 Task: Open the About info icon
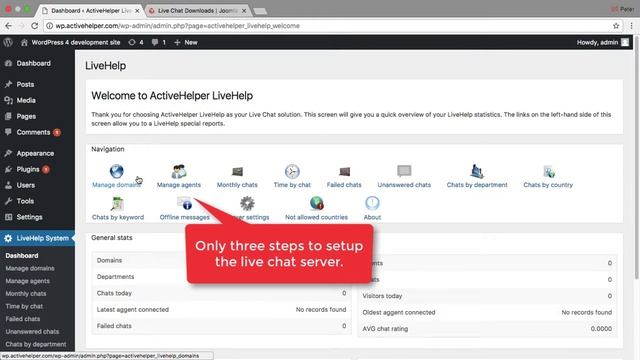click(372, 203)
